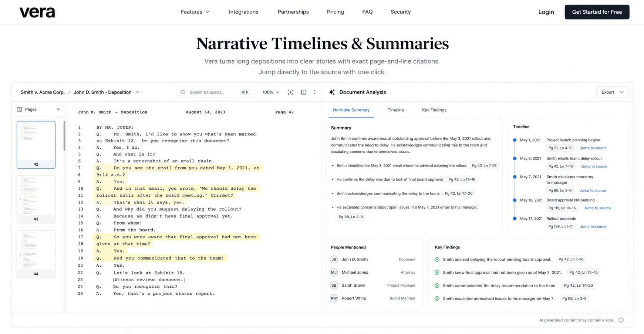This screenshot has width=644, height=334.
Task: Click the info icon beside AI disclaimer
Action: coord(621,320)
